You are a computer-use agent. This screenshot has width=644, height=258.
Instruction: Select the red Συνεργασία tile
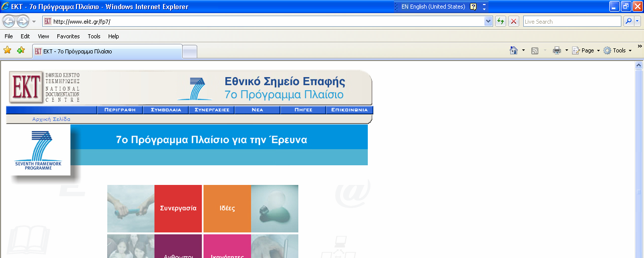click(178, 208)
